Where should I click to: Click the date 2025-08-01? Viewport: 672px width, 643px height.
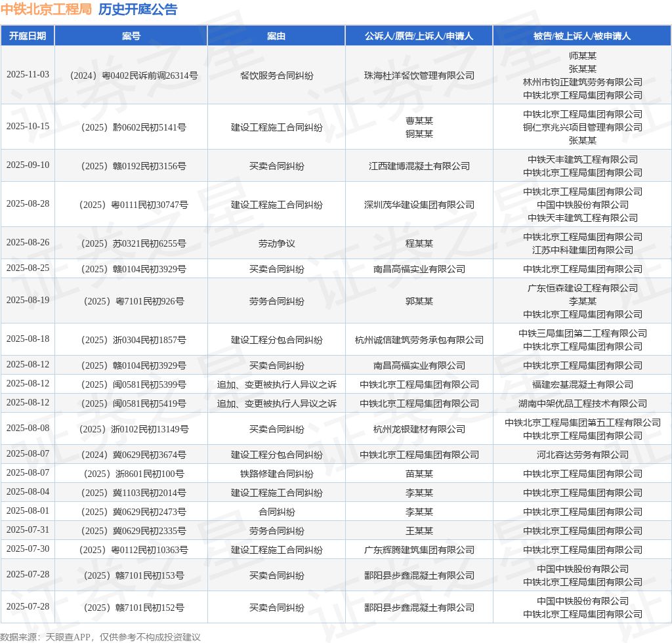28,510
